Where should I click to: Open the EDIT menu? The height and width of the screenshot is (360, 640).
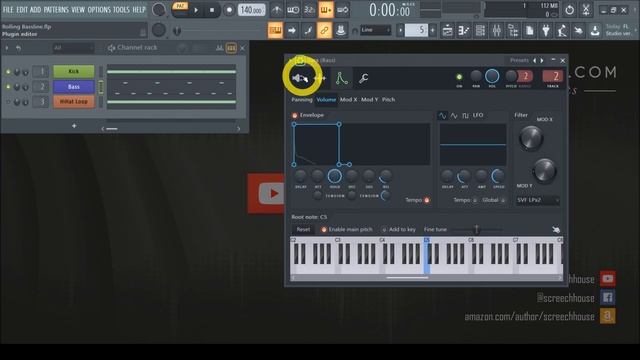pyautogui.click(x=22, y=10)
